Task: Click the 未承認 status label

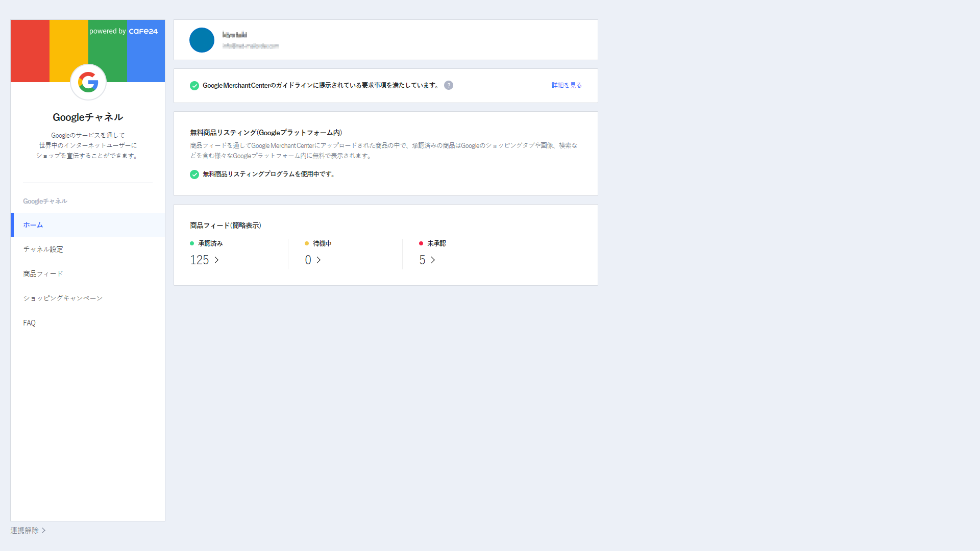Action: click(x=436, y=244)
